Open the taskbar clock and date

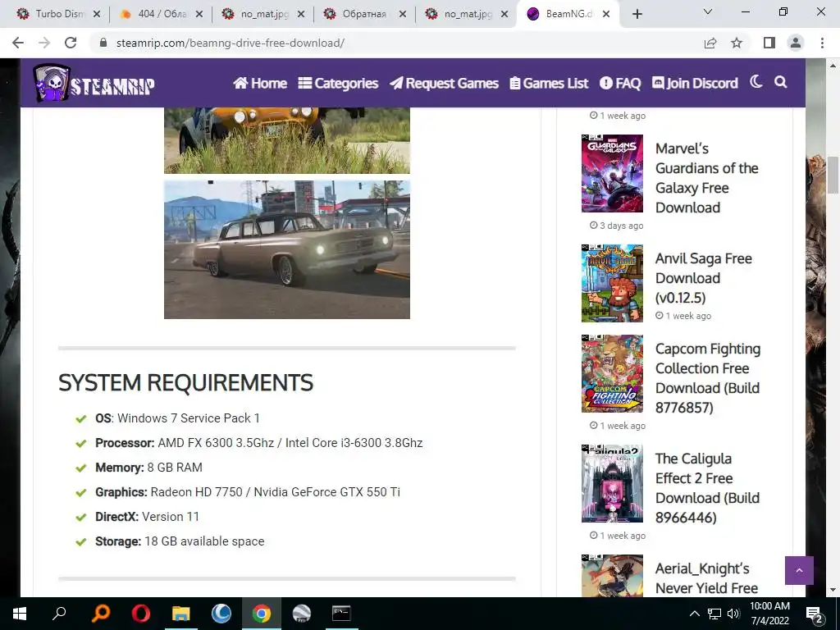769,614
